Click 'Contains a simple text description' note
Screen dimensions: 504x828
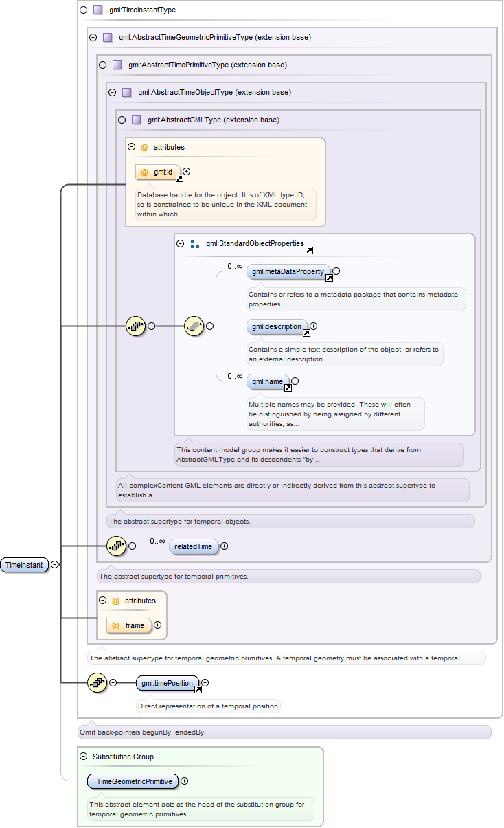[344, 354]
